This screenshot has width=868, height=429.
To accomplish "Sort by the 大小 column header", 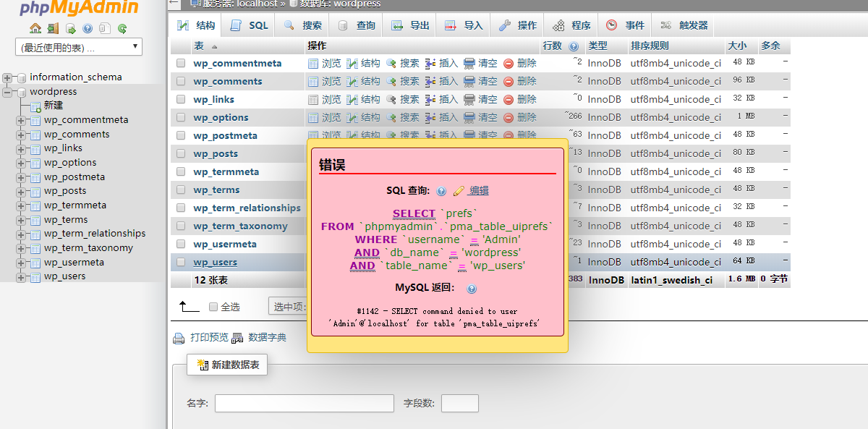I will 737,46.
